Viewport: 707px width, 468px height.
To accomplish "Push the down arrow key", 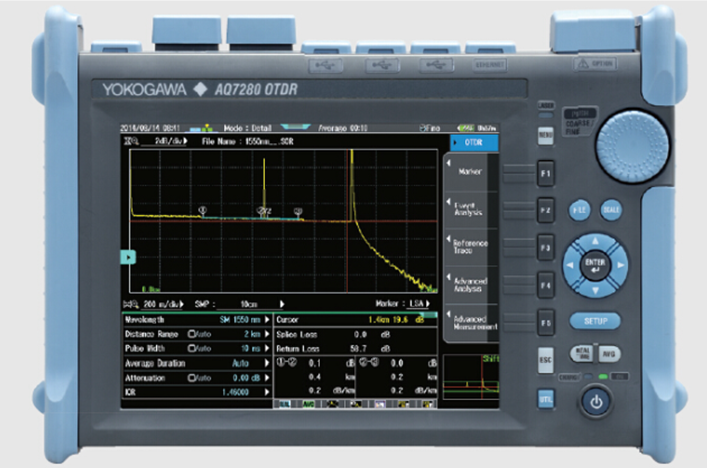I will coord(595,290).
